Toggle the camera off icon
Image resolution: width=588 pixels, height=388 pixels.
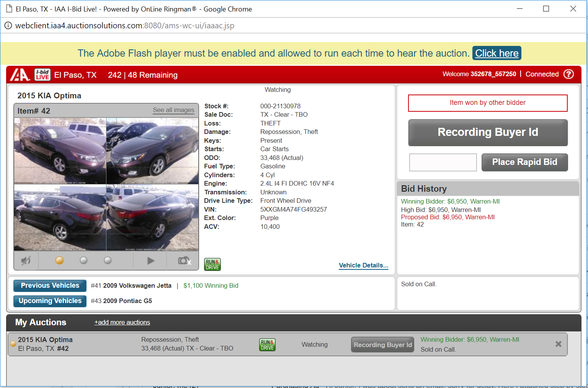(184, 261)
